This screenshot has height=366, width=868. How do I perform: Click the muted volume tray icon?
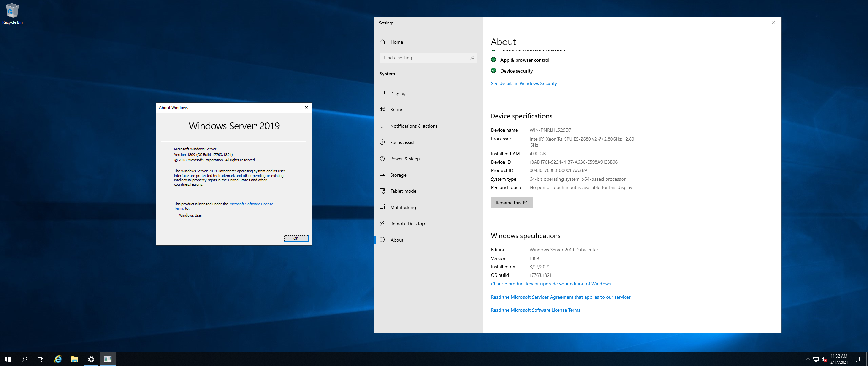pyautogui.click(x=824, y=359)
